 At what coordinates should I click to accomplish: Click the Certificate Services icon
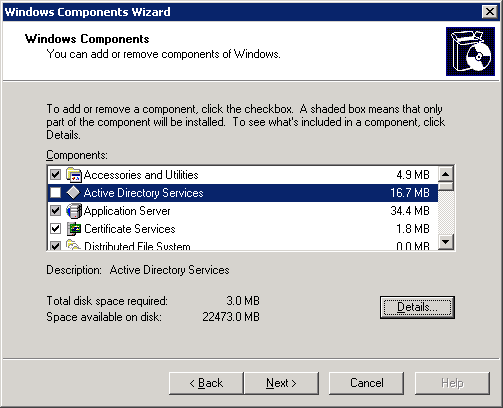[74, 229]
